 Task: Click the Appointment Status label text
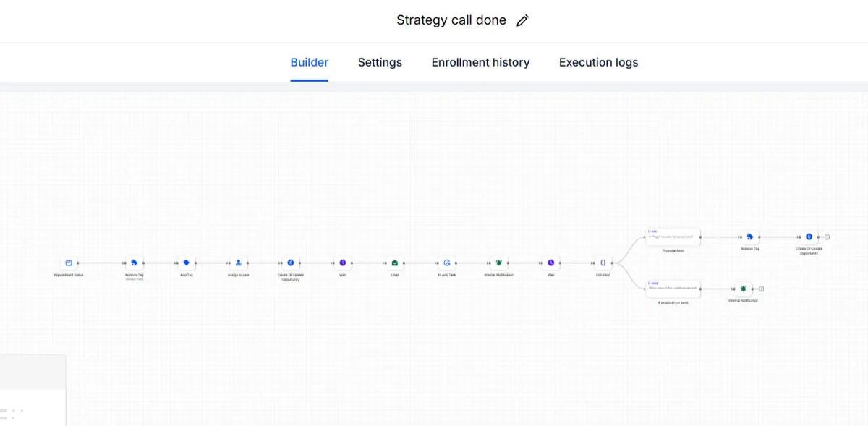69,275
